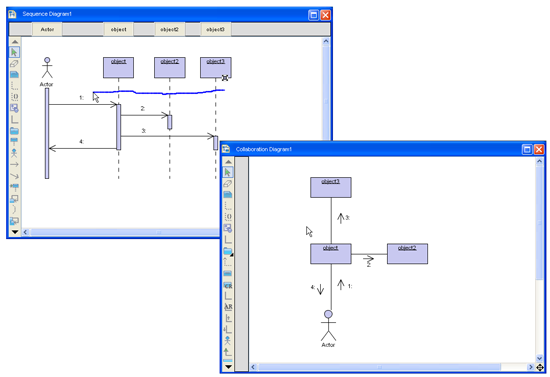Select the constraint braces tool in Sequence Diagram toolbar
Screen dimensions: 550x377
click(x=14, y=97)
